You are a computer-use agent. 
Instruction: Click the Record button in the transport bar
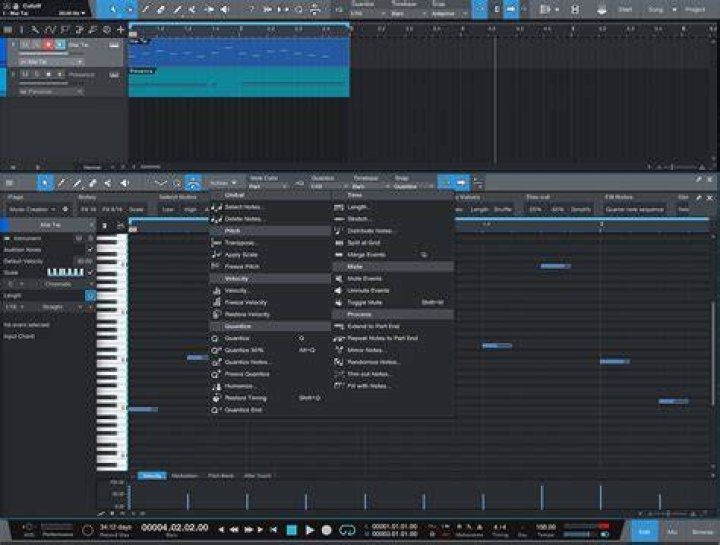[x=326, y=530]
